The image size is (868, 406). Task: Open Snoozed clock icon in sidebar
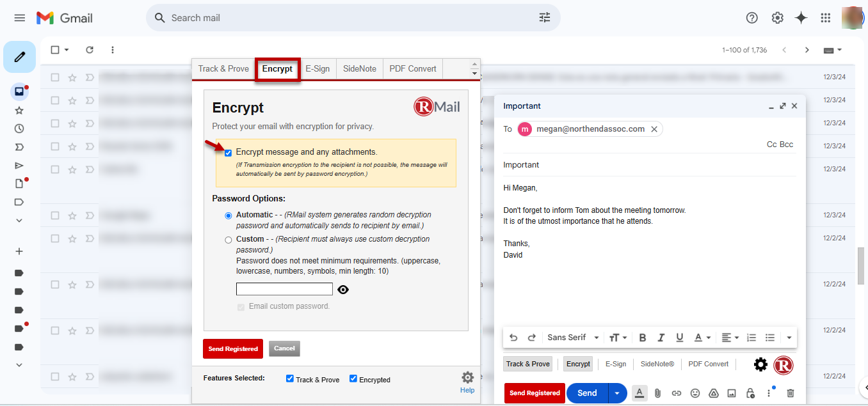(x=19, y=129)
